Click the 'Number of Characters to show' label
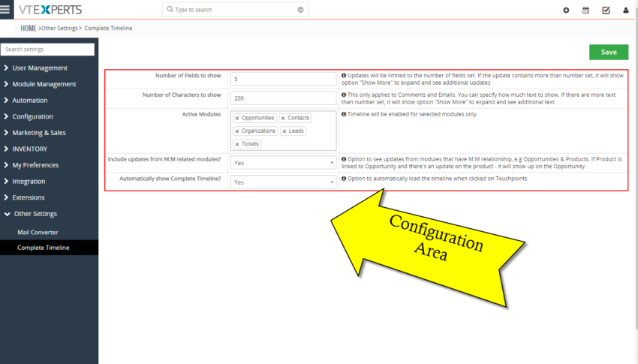 click(182, 95)
